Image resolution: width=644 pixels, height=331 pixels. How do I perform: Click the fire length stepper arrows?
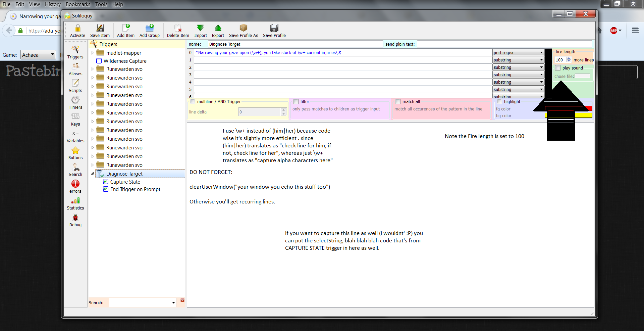tap(569, 59)
